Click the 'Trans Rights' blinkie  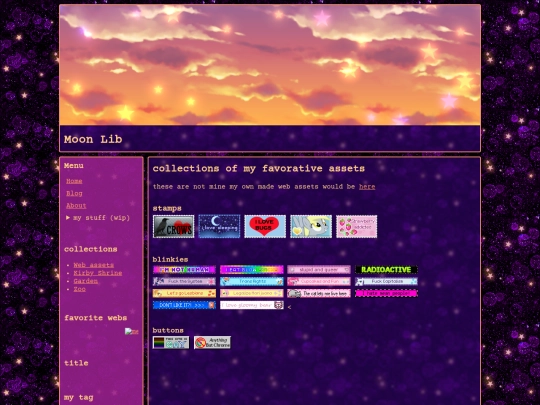[252, 281]
